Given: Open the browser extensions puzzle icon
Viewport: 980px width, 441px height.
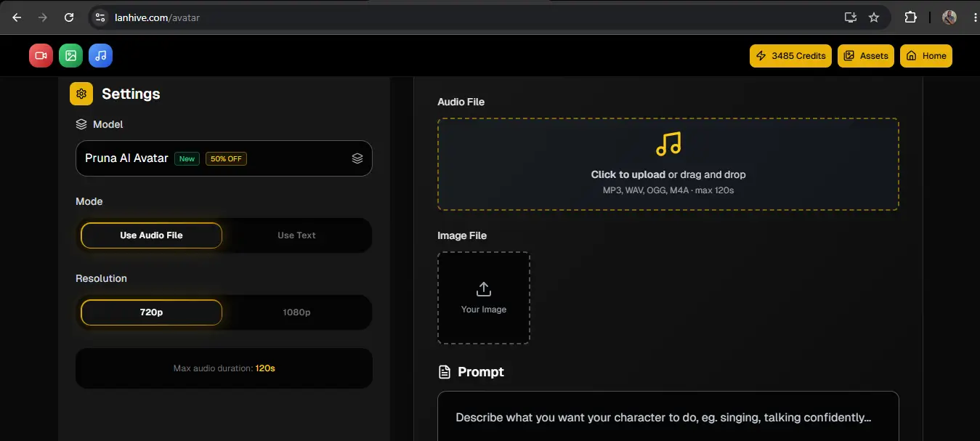Looking at the screenshot, I should pyautogui.click(x=910, y=17).
